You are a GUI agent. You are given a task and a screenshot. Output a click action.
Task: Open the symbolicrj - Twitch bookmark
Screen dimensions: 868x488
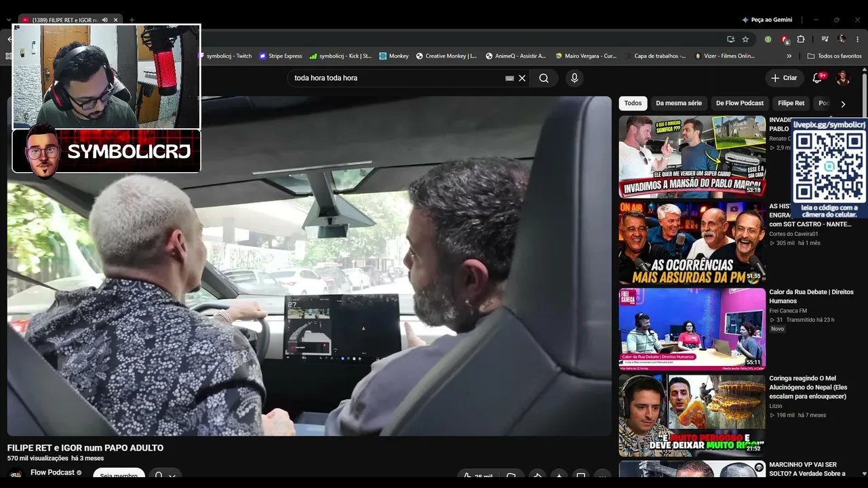[224, 56]
